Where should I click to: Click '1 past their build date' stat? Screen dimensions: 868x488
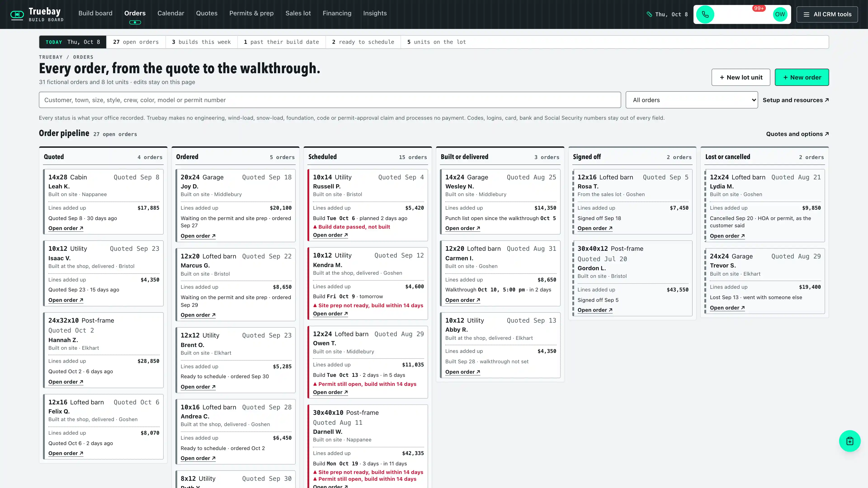(281, 42)
